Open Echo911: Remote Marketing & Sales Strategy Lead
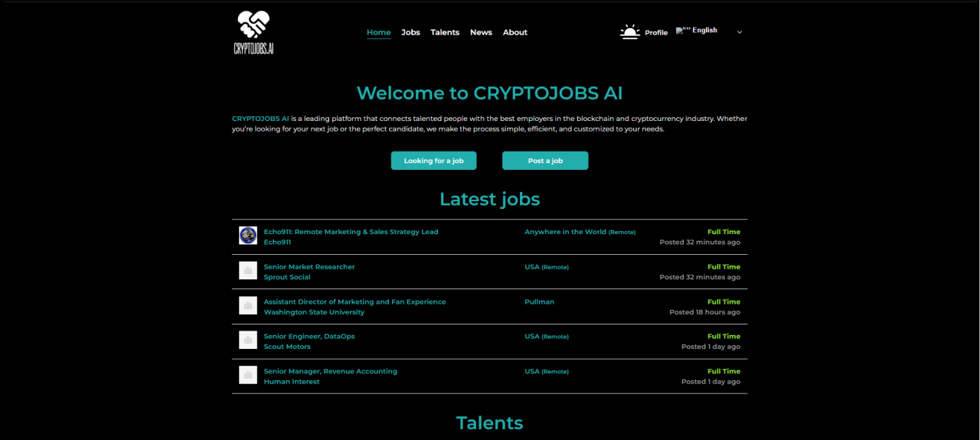The height and width of the screenshot is (440, 980). pyautogui.click(x=351, y=232)
